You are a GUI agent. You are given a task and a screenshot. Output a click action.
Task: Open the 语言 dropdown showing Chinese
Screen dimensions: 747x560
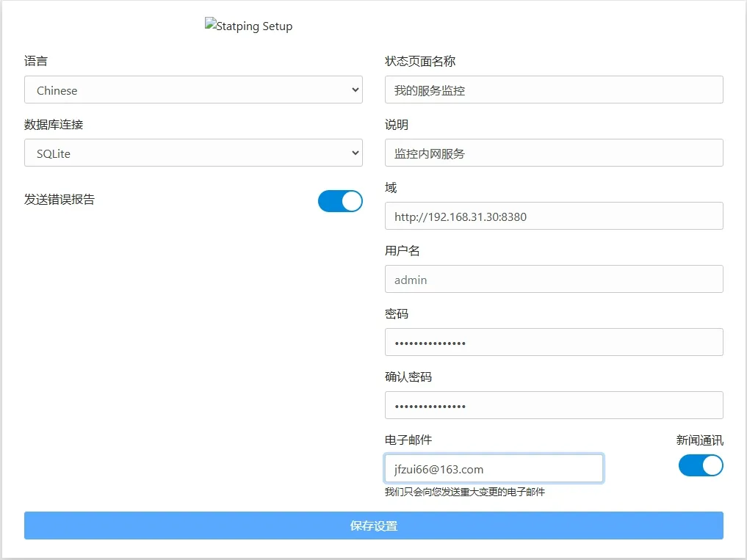tap(192, 90)
